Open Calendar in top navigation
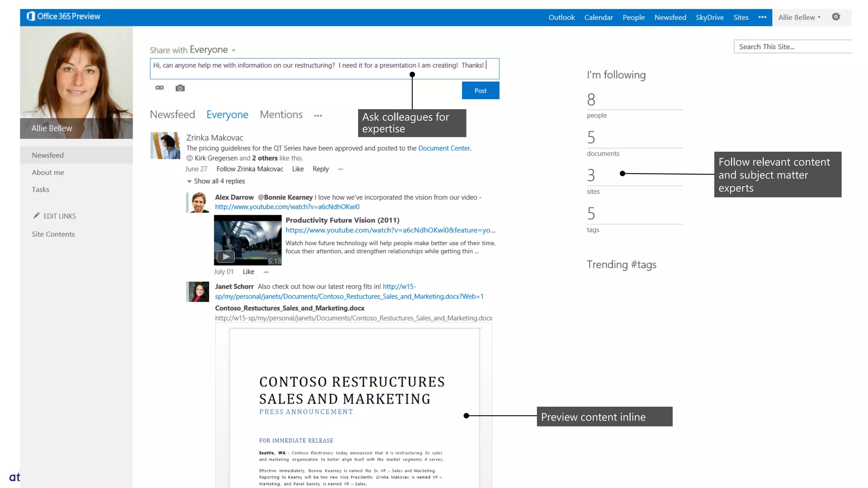This screenshot has width=868, height=488. (598, 17)
